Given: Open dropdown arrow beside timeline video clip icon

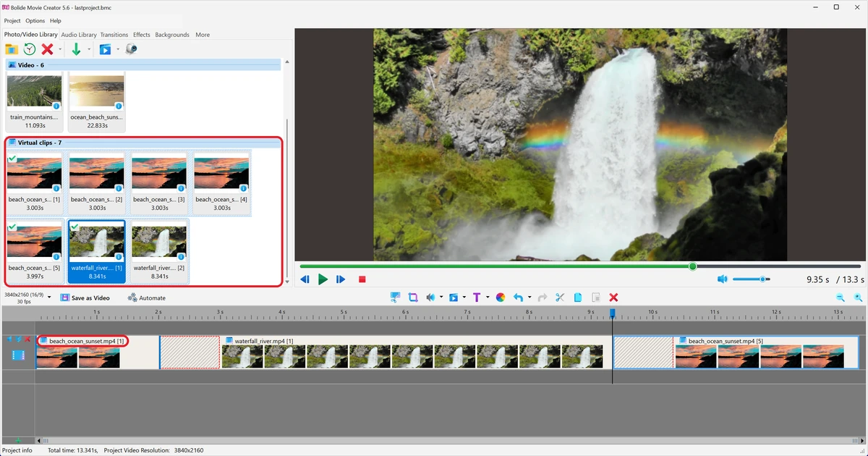Looking at the screenshot, I should pyautogui.click(x=464, y=297).
